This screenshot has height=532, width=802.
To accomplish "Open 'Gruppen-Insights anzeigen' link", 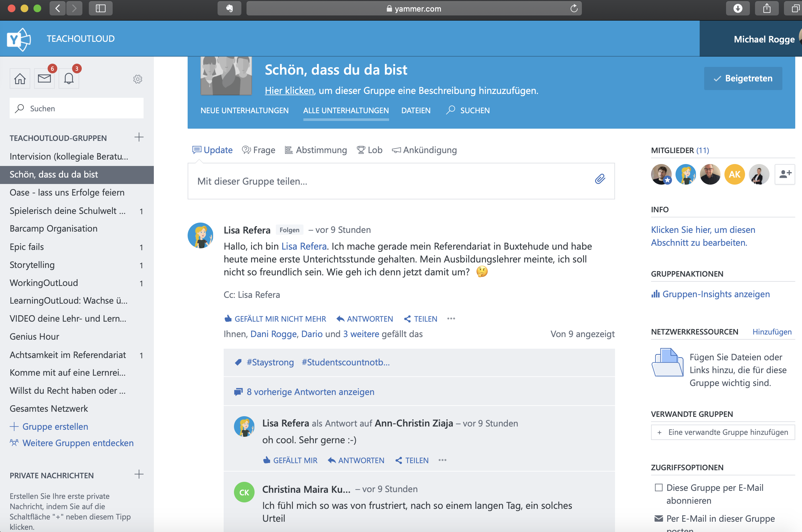I will click(x=715, y=294).
